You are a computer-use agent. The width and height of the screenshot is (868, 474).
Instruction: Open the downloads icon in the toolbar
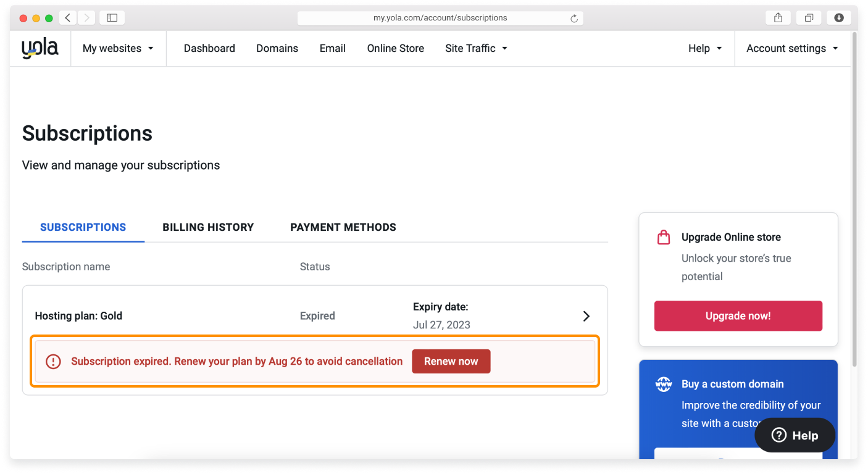839,17
